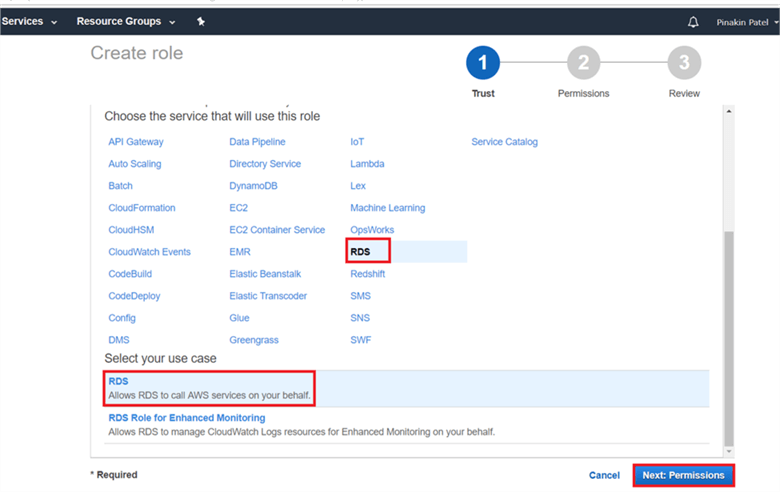Pick EC2 Container Service
This screenshot has height=492, width=780.
tap(277, 230)
